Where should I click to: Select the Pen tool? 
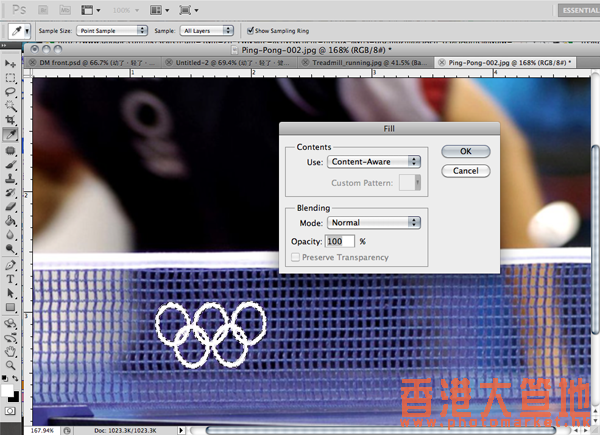10,265
